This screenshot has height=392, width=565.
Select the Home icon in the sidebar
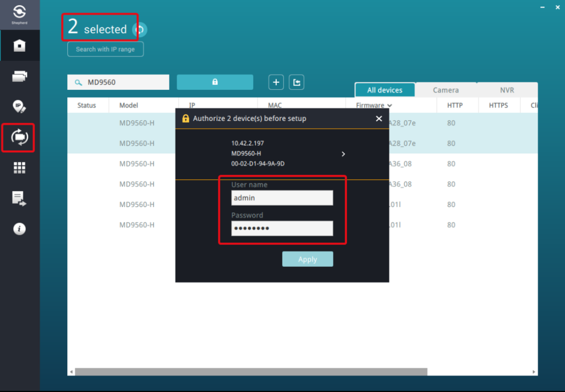tap(19, 46)
